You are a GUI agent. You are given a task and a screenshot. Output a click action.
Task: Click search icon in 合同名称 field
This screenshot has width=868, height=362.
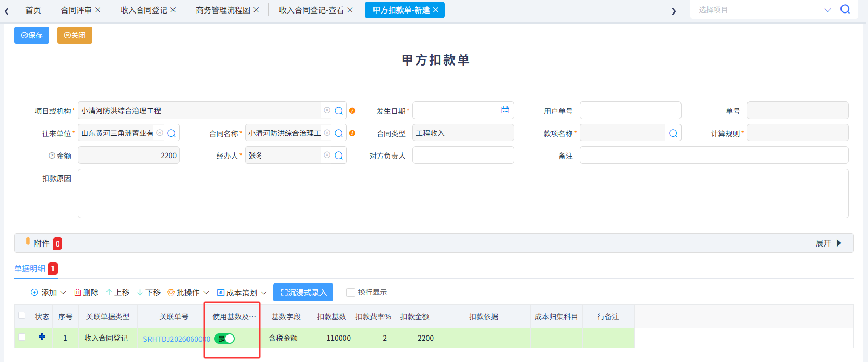click(x=339, y=133)
